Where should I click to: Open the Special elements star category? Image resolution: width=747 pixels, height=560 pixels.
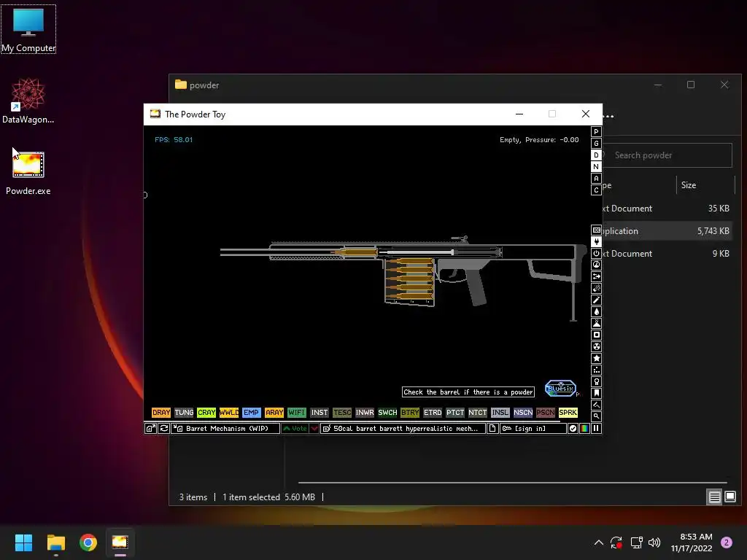[x=596, y=358]
